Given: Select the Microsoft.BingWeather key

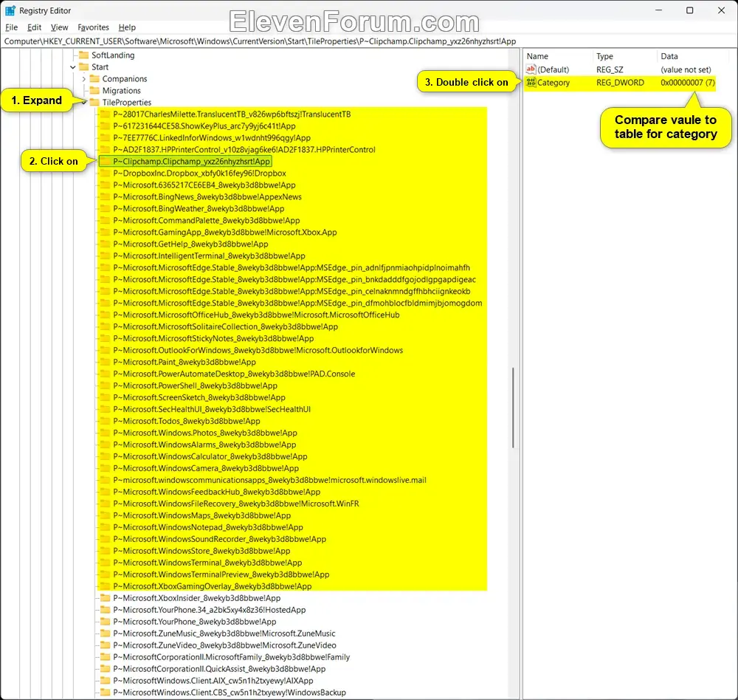Looking at the screenshot, I should pos(199,209).
